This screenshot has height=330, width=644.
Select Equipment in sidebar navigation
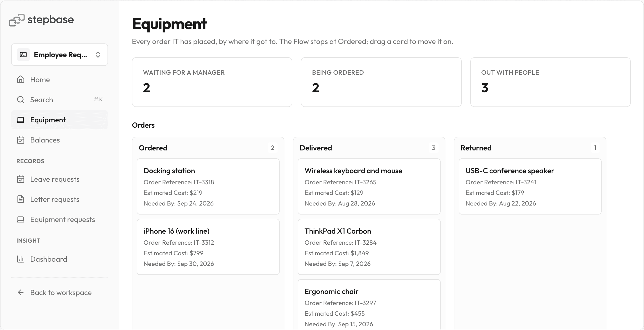[x=60, y=120]
